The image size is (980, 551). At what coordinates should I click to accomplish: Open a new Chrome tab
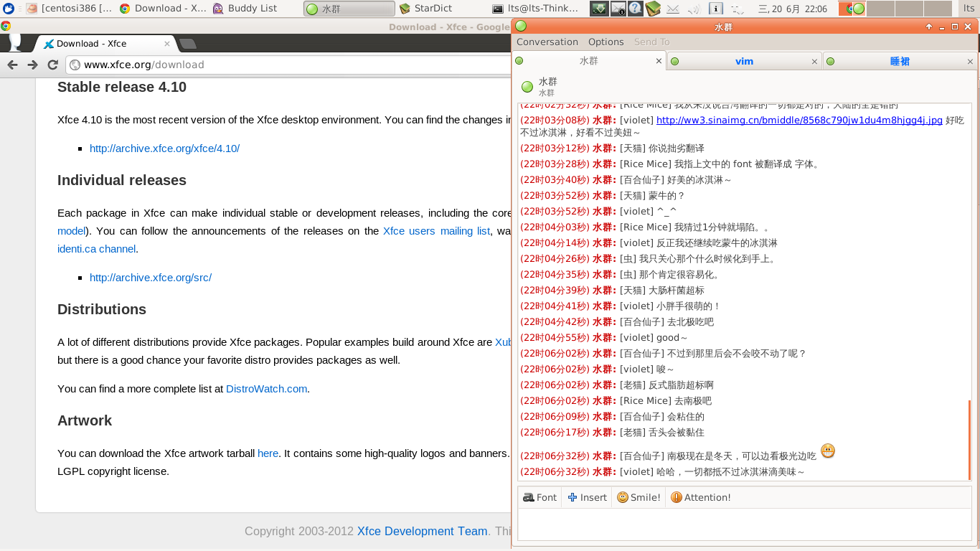coord(187,44)
